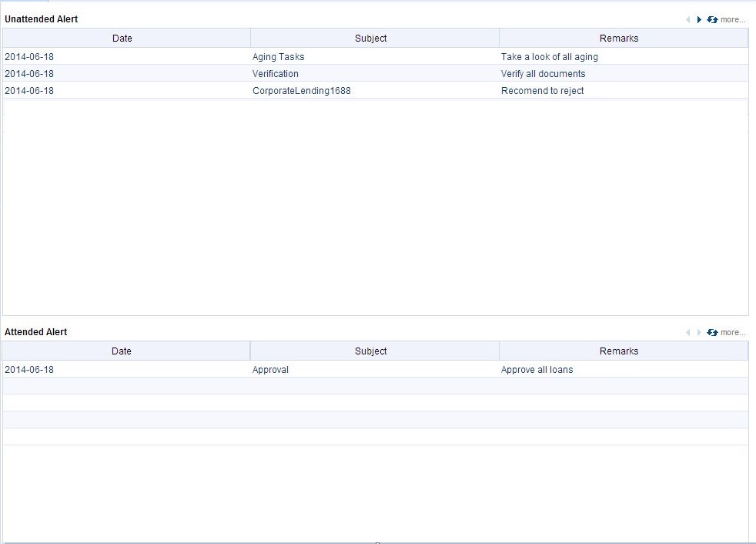The height and width of the screenshot is (544, 756).
Task: Go to next page of Attended Alert
Action: (699, 333)
